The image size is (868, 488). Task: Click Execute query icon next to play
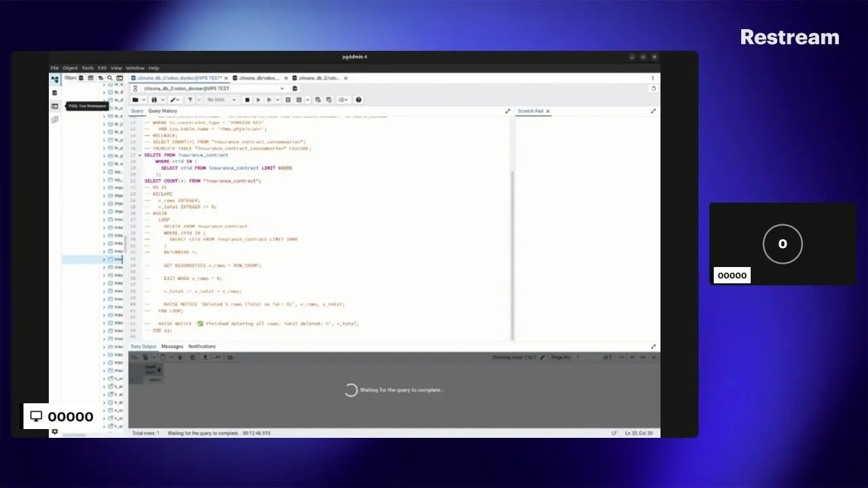click(x=269, y=100)
